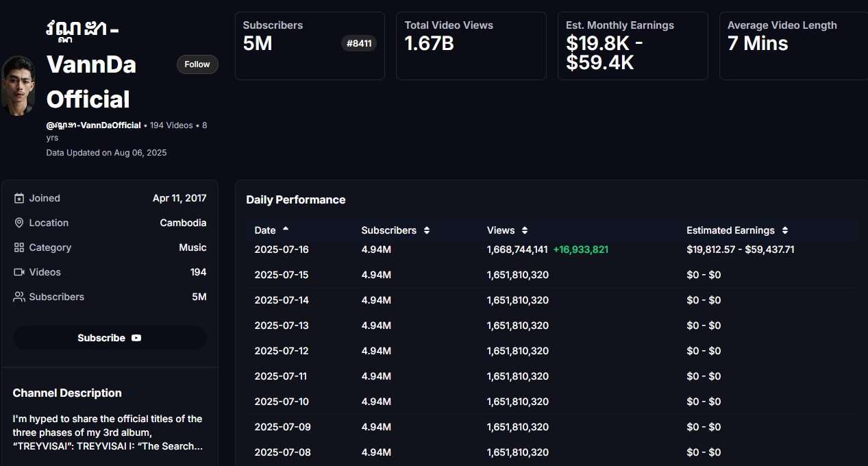Click the Channel Description heading
The width and height of the screenshot is (868, 466).
67,393
